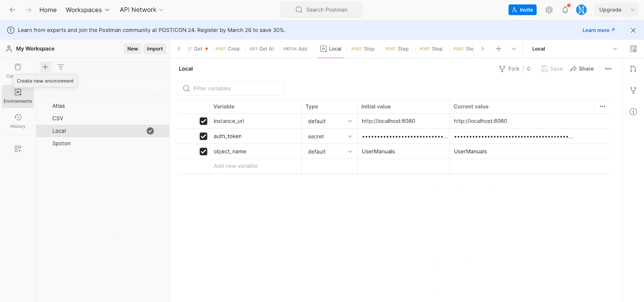Change auth_token type dropdown
This screenshot has width=644, height=302.
330,136
